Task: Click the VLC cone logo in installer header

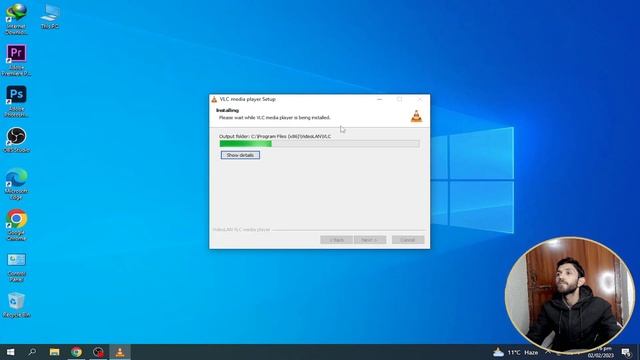Action: click(416, 116)
